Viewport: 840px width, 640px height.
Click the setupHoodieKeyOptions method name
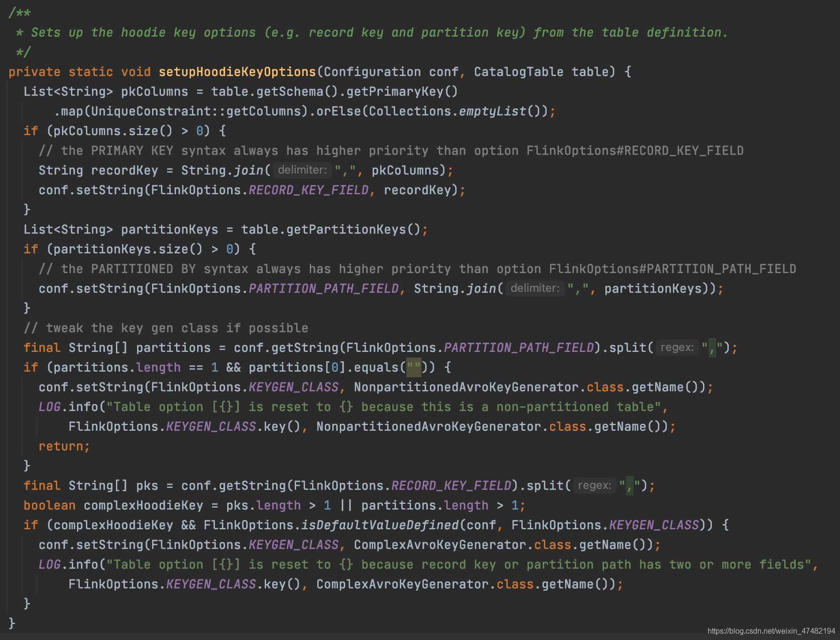[x=237, y=72]
